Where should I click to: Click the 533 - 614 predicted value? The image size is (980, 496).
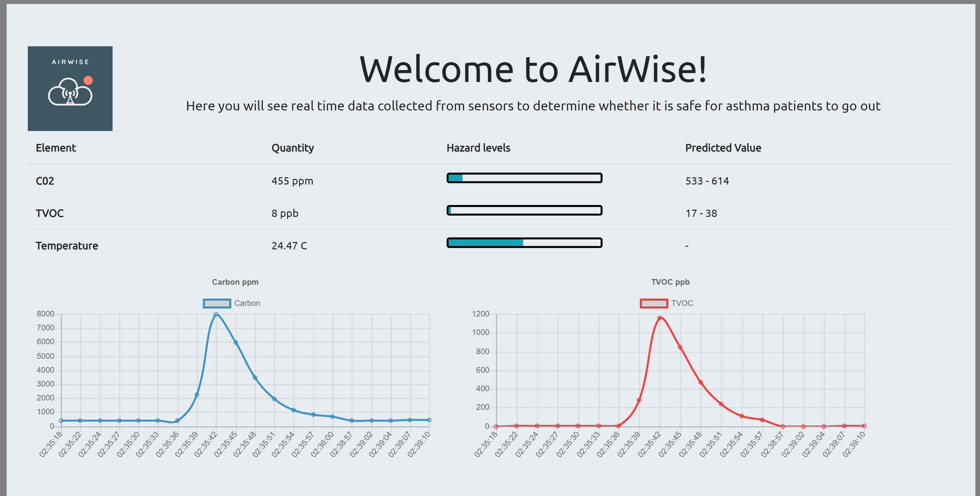707,181
